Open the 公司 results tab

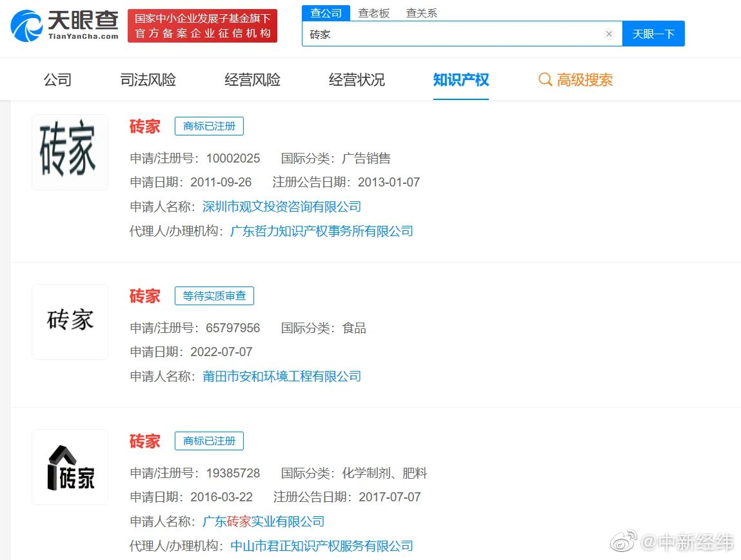57,79
